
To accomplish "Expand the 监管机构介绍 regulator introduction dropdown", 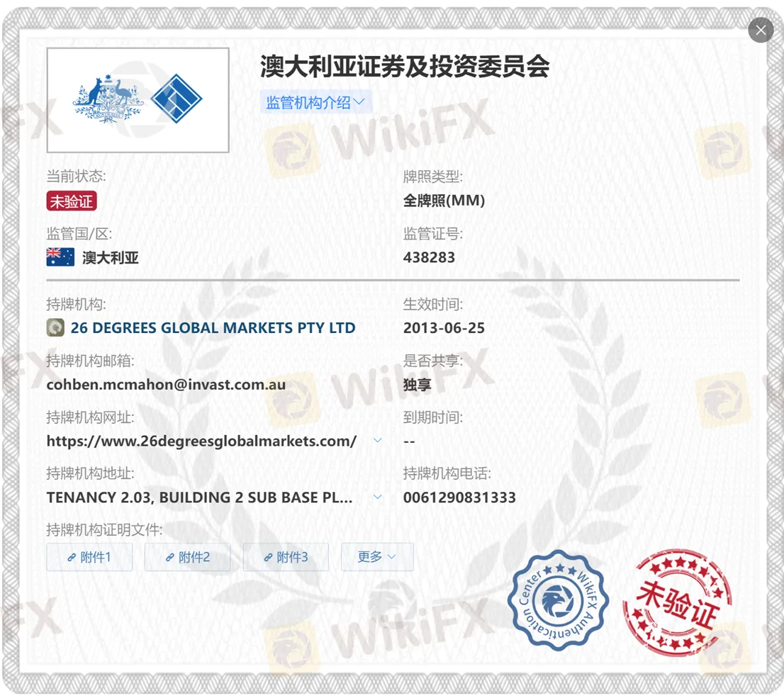I will tap(315, 103).
